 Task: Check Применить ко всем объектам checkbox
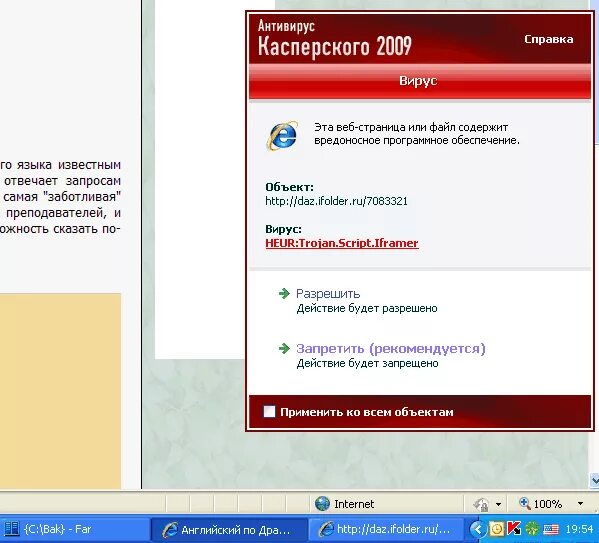tap(269, 412)
